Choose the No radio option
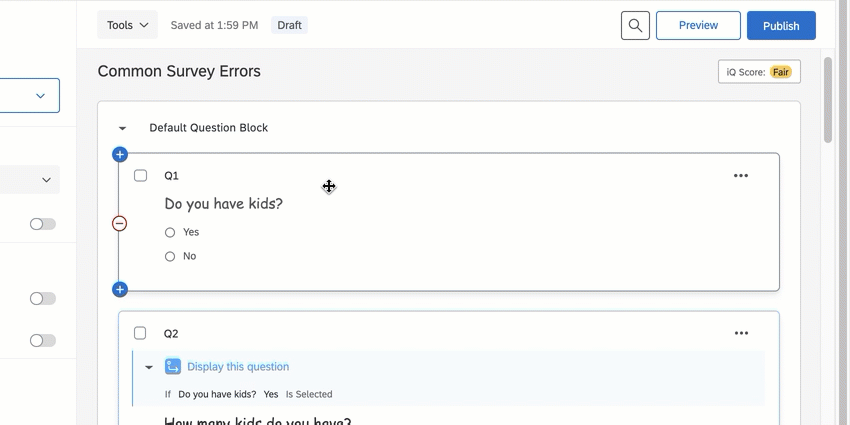Image resolution: width=850 pixels, height=425 pixels. (170, 256)
